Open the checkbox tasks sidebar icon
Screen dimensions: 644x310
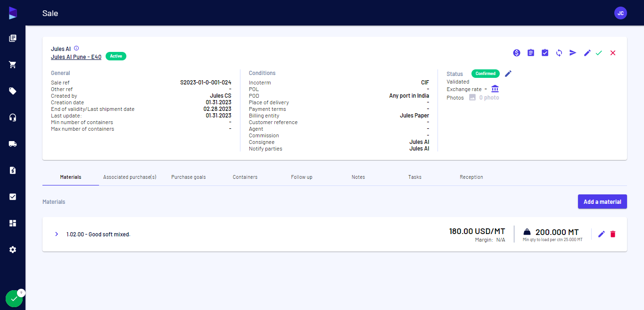[13, 197]
